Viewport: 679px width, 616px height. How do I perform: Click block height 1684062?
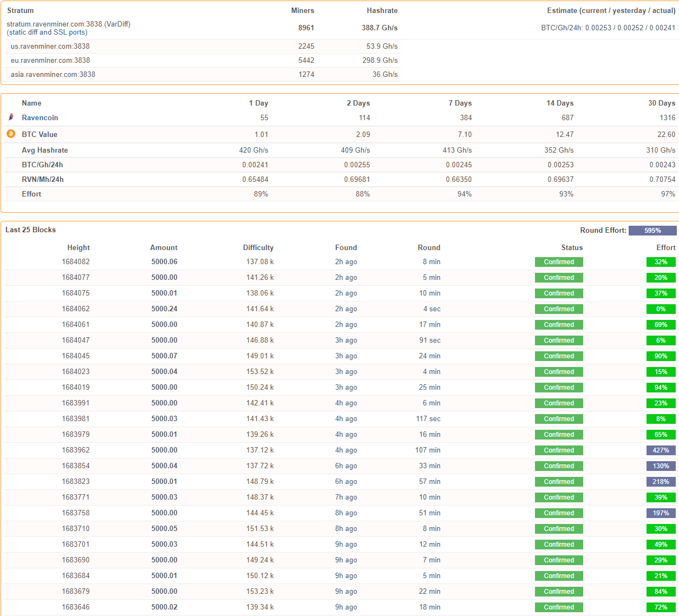click(x=76, y=309)
